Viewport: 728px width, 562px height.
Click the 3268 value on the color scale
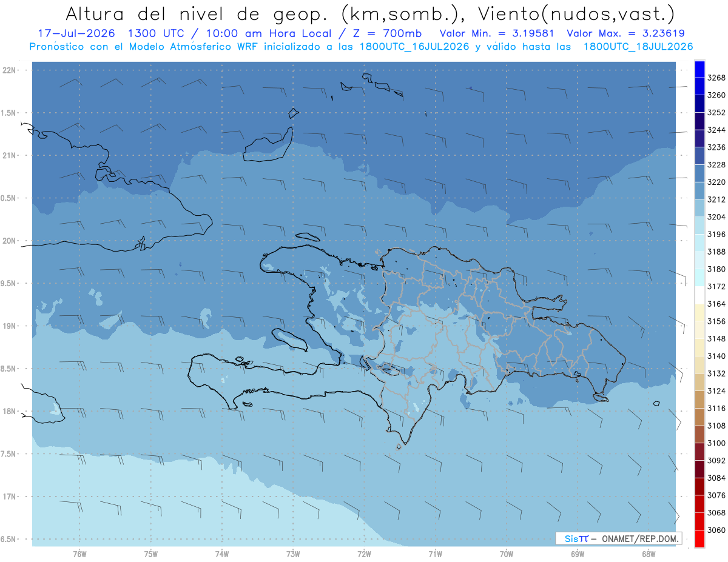coord(716,78)
